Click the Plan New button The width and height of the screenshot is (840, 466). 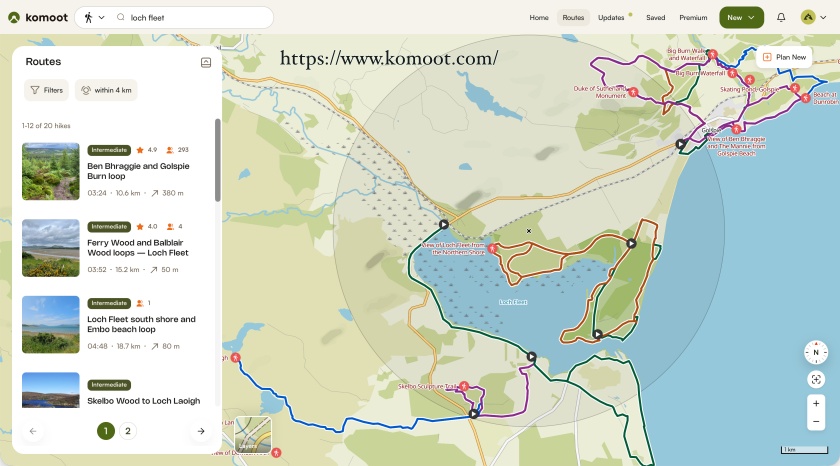pyautogui.click(x=784, y=57)
